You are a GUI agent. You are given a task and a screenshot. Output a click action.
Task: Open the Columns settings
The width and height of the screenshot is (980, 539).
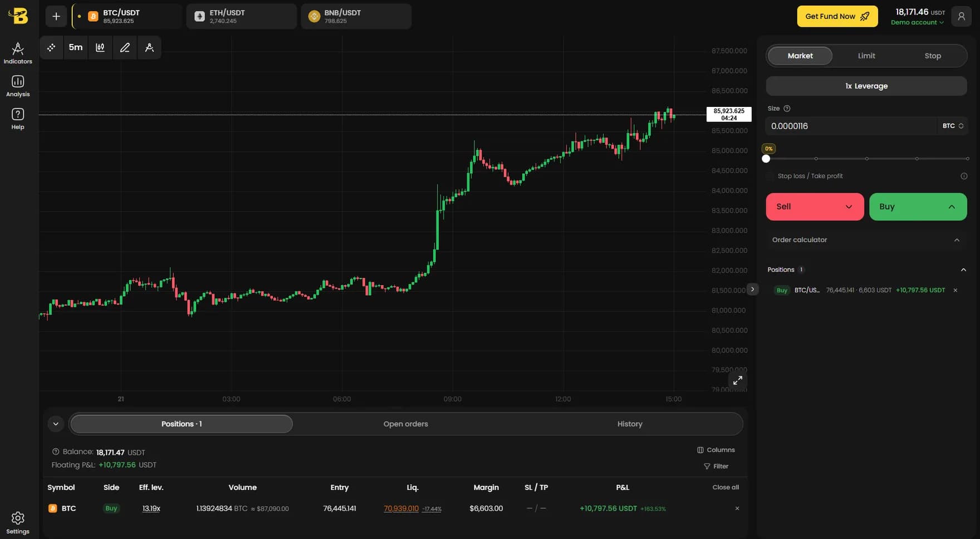tap(716, 450)
